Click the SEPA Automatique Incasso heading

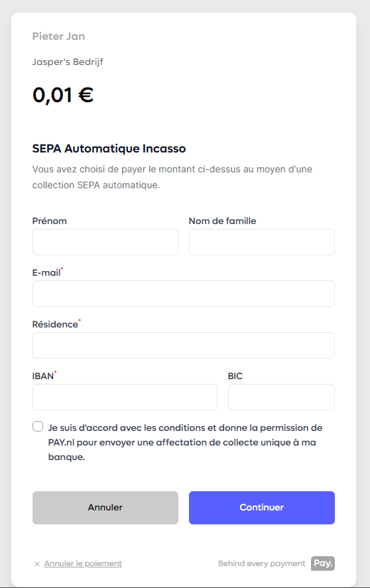(x=109, y=148)
